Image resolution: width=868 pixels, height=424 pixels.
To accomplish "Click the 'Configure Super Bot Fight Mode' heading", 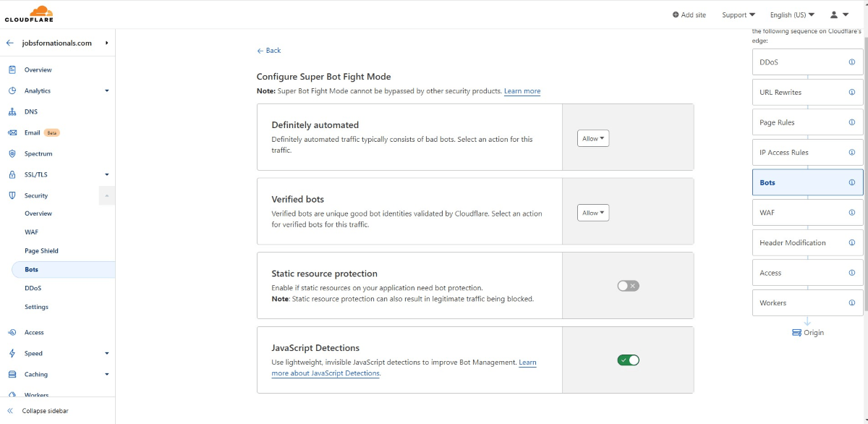I will 323,77.
